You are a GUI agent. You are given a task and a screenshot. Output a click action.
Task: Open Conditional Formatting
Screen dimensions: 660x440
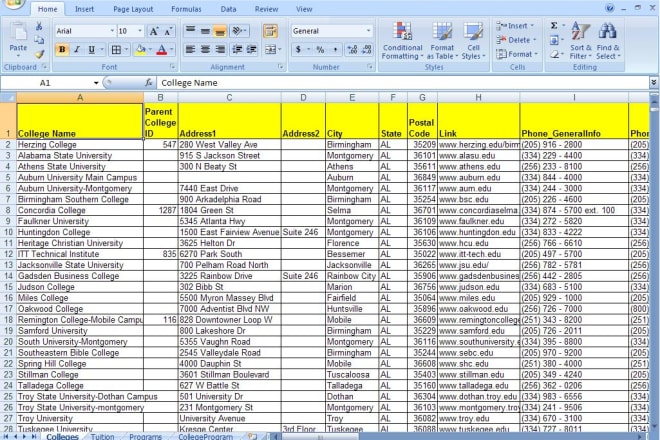click(402, 41)
